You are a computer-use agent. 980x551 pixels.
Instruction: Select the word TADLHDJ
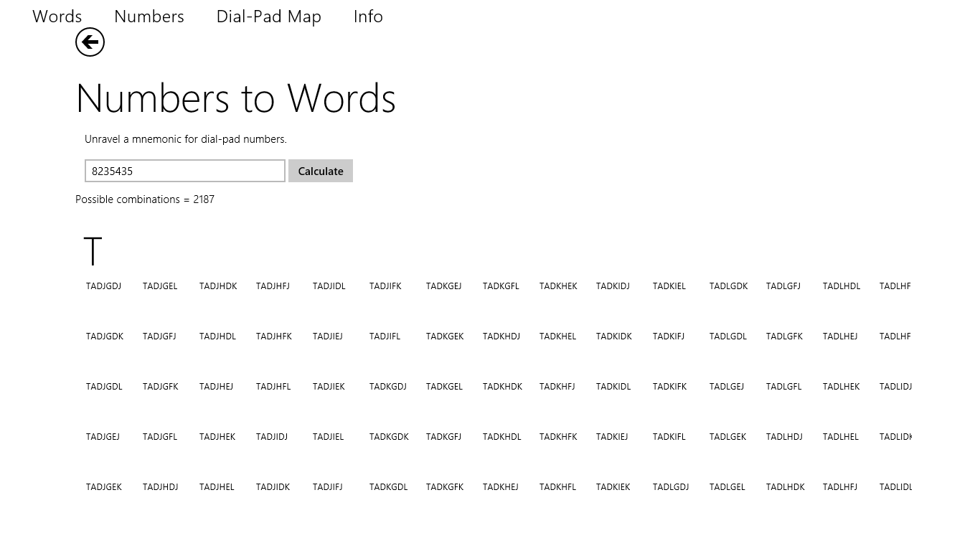(784, 437)
